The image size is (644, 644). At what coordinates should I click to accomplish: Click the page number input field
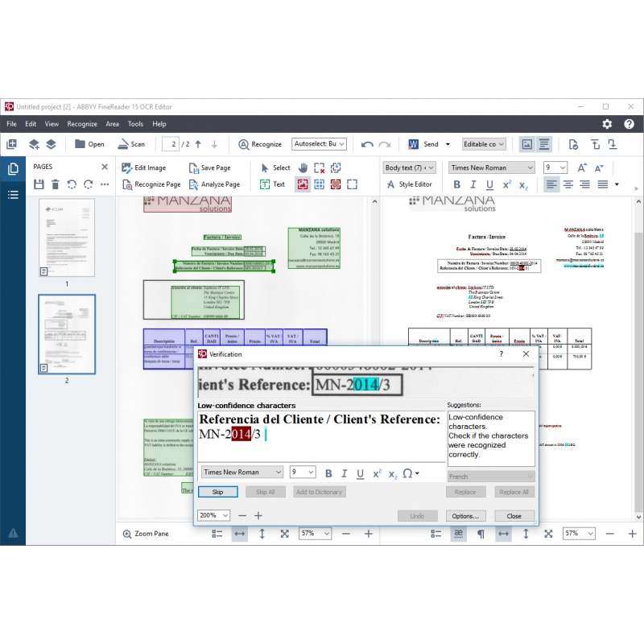[x=171, y=144]
